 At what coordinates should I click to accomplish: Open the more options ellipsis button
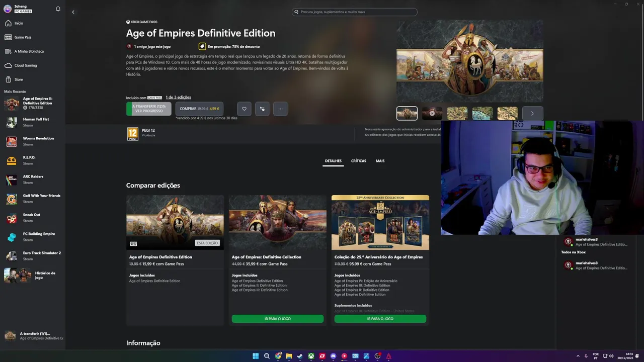tap(280, 109)
